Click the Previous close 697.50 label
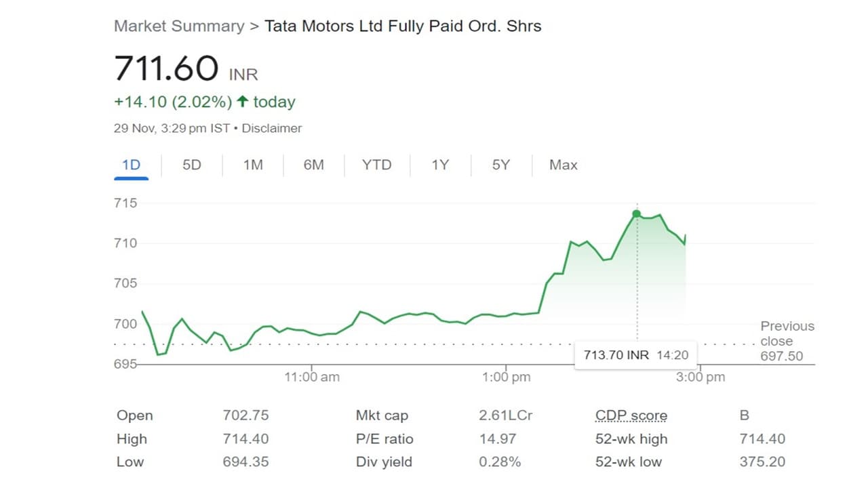The height and width of the screenshot is (488, 868). tap(787, 341)
